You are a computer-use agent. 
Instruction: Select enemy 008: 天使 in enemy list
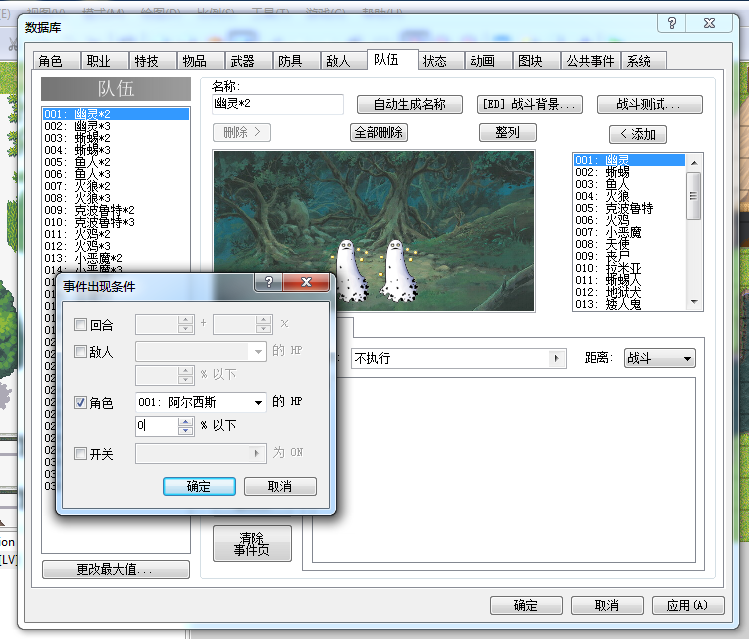(629, 244)
